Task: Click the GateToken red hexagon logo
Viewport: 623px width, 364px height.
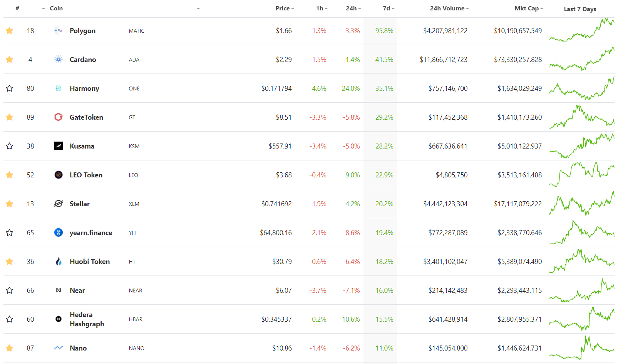Action: 59,117
